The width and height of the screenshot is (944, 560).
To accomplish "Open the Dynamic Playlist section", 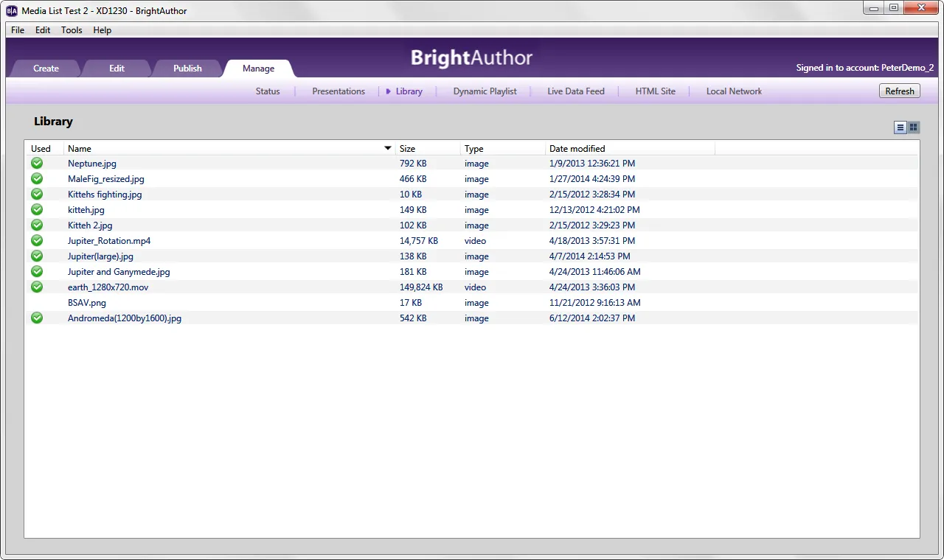I will pyautogui.click(x=485, y=91).
